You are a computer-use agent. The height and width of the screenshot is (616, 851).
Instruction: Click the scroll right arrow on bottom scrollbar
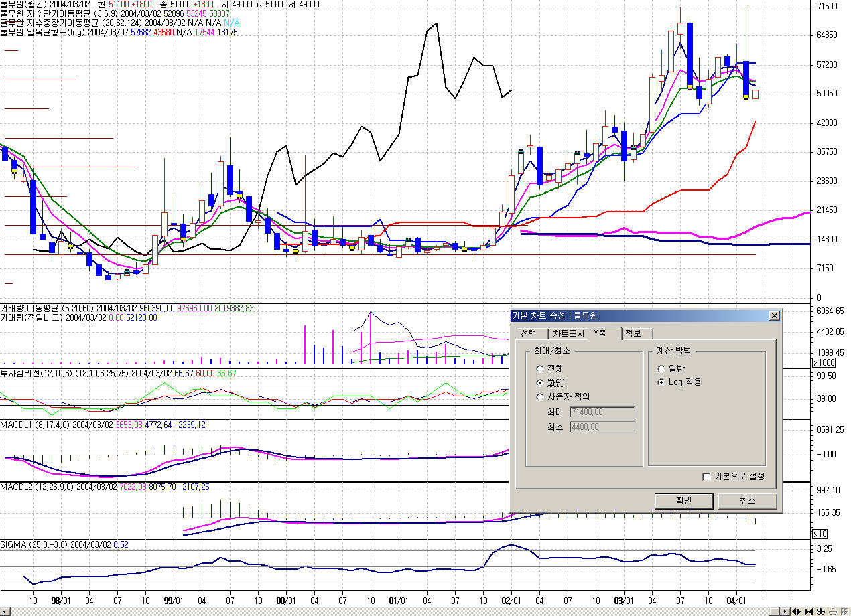(x=785, y=611)
